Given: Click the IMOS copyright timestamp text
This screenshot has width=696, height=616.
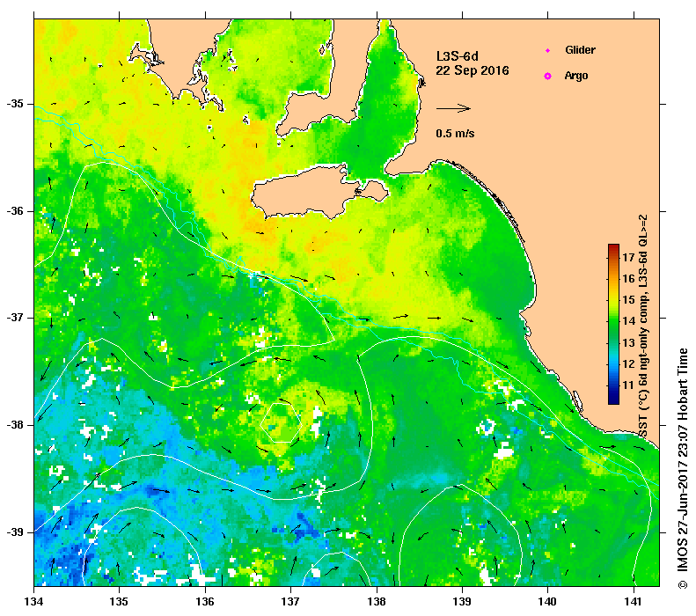Looking at the screenshot, I should [x=682, y=469].
